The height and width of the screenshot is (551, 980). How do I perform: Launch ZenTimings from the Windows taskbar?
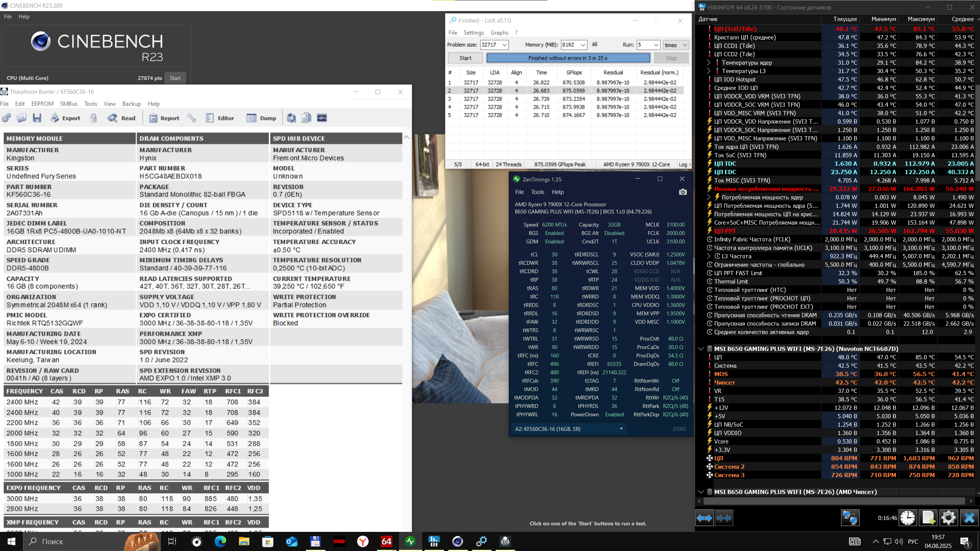[x=410, y=541]
